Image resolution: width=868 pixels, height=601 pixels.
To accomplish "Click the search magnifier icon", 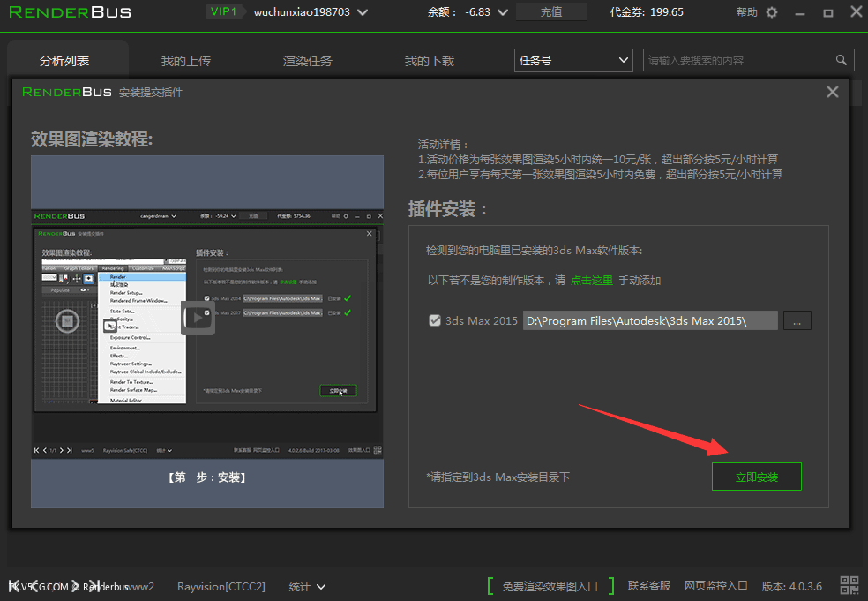I will click(842, 60).
